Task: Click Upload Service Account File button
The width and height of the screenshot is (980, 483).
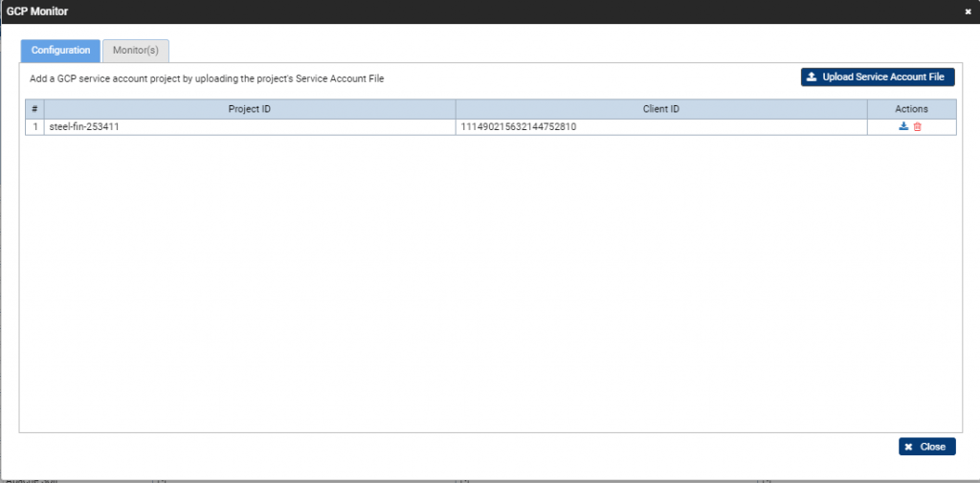Action: [878, 77]
